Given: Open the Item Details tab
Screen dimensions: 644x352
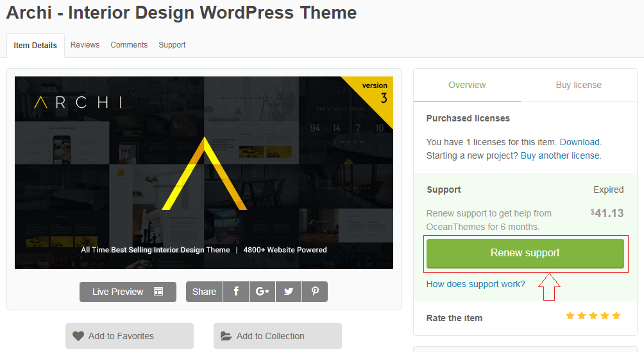Looking at the screenshot, I should point(35,45).
